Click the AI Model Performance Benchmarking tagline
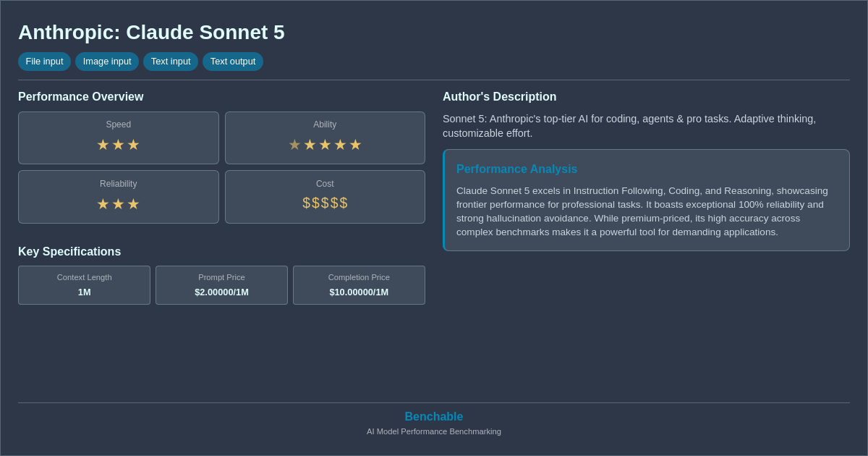The image size is (868, 456). coord(434,431)
